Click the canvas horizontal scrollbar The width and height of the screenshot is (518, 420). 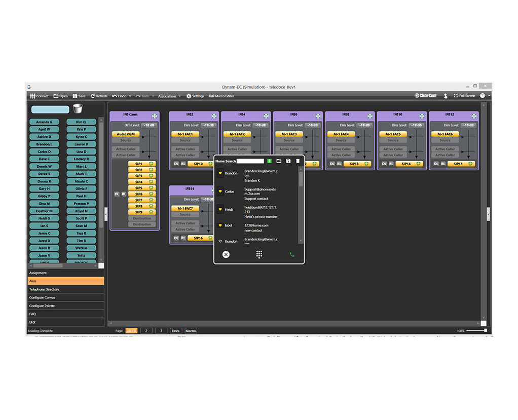tap(294, 323)
